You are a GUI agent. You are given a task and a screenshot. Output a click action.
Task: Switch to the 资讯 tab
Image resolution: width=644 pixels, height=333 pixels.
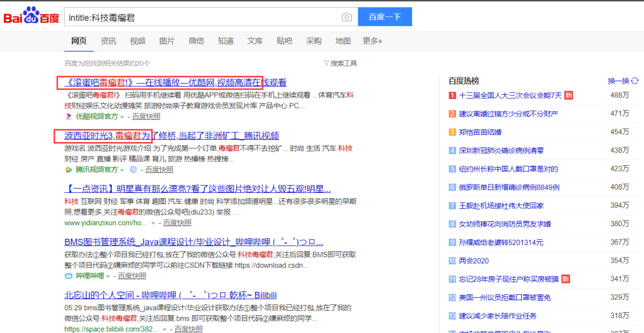[109, 41]
